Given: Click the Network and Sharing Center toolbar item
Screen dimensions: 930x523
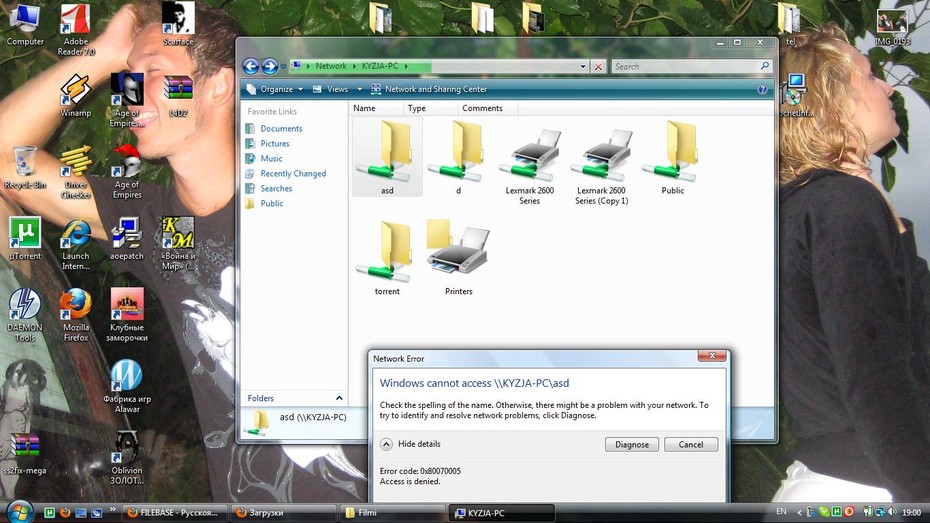Looking at the screenshot, I should point(429,90).
